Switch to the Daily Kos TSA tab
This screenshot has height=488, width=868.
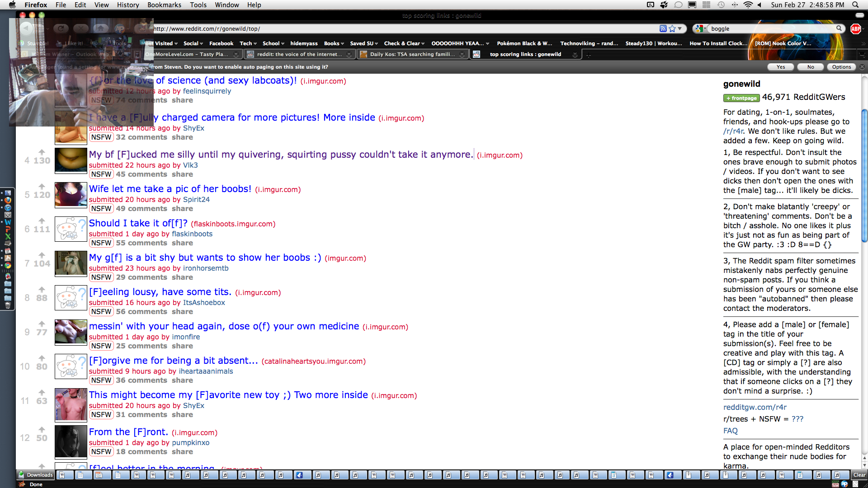(x=412, y=54)
